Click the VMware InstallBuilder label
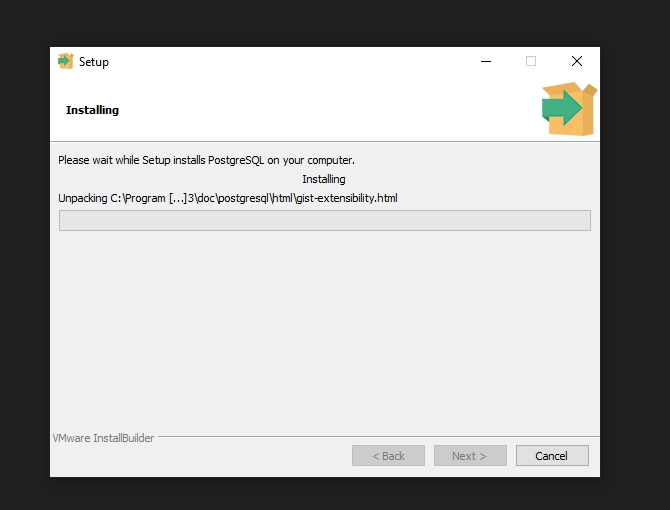This screenshot has width=670, height=510. 103,438
